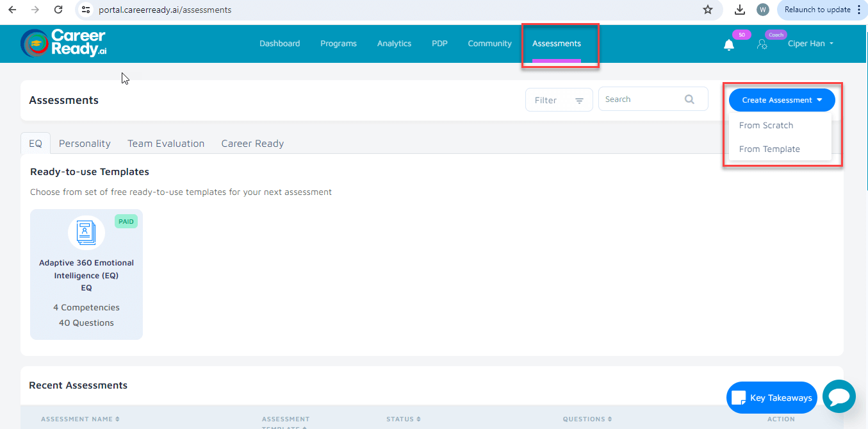Select the Adaptive 360 Emotional Intelligence template card
The height and width of the screenshot is (429, 868).
(x=86, y=274)
